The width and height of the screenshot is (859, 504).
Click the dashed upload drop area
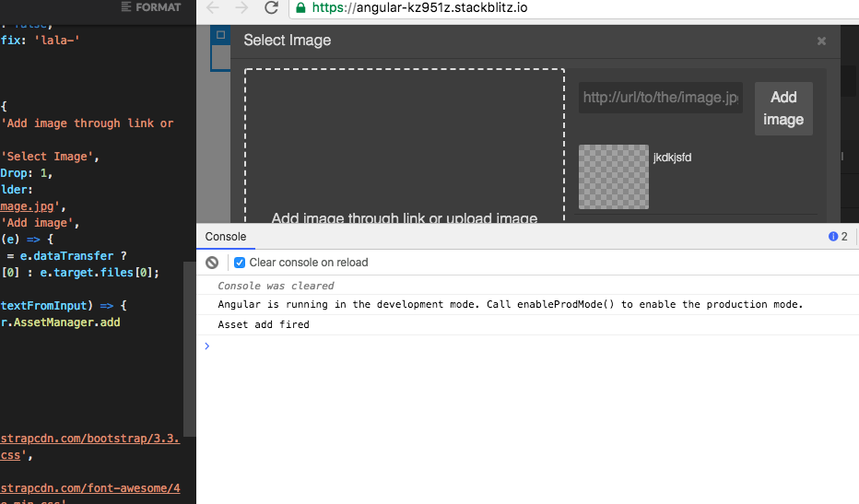coord(405,146)
